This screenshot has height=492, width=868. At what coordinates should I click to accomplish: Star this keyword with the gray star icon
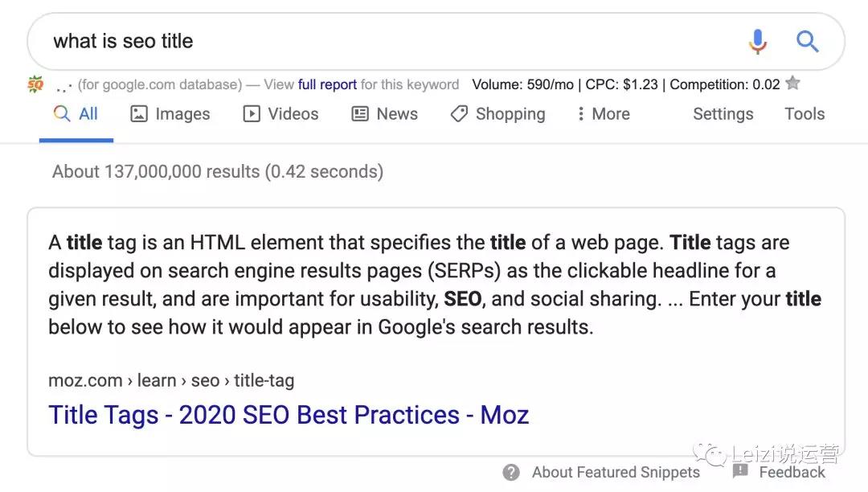792,84
